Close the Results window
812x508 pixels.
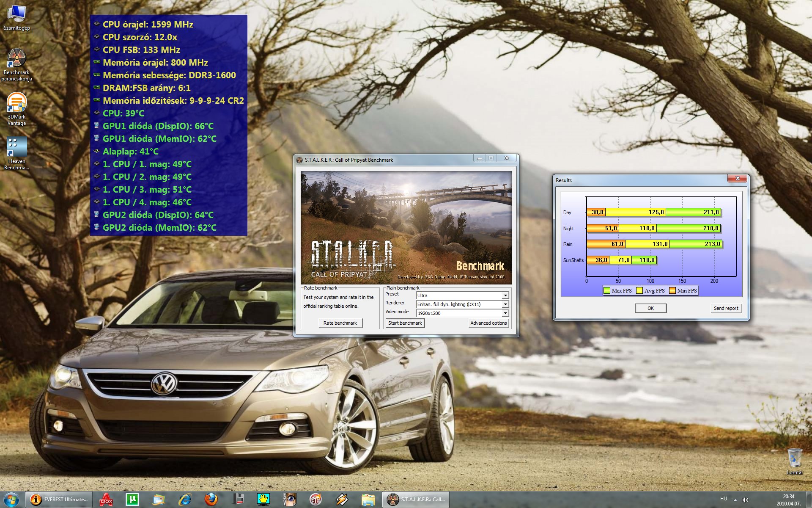pyautogui.click(x=738, y=178)
